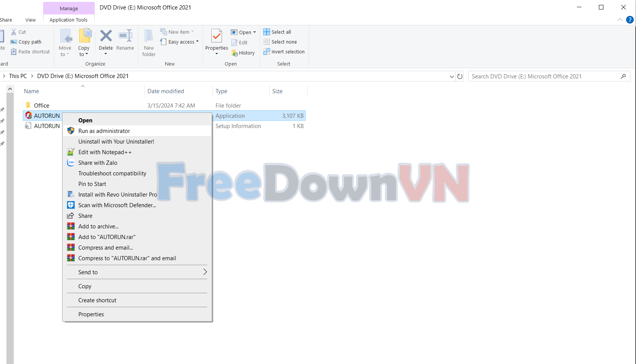Expand the Easy access dropdown
The width and height of the screenshot is (636, 364).
tap(197, 42)
